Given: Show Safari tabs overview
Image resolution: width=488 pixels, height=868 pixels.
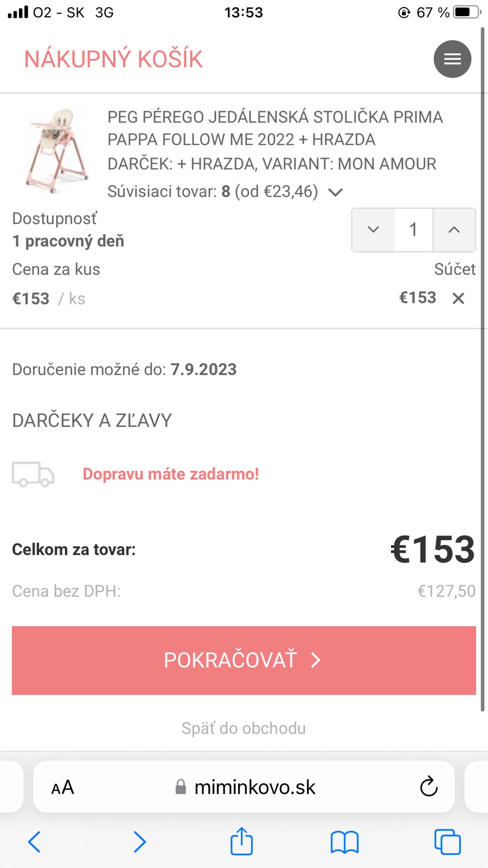Looking at the screenshot, I should click(447, 842).
